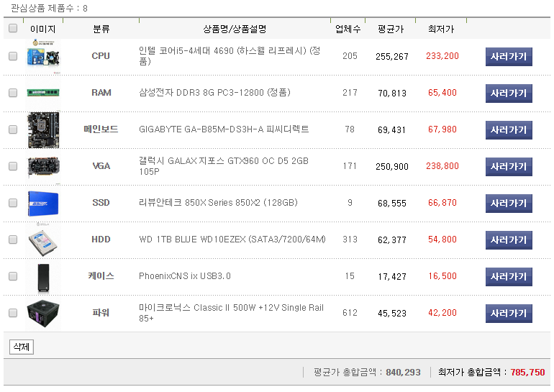Click the power supply product thumbnail
The height and width of the screenshot is (392, 554).
coord(43,313)
